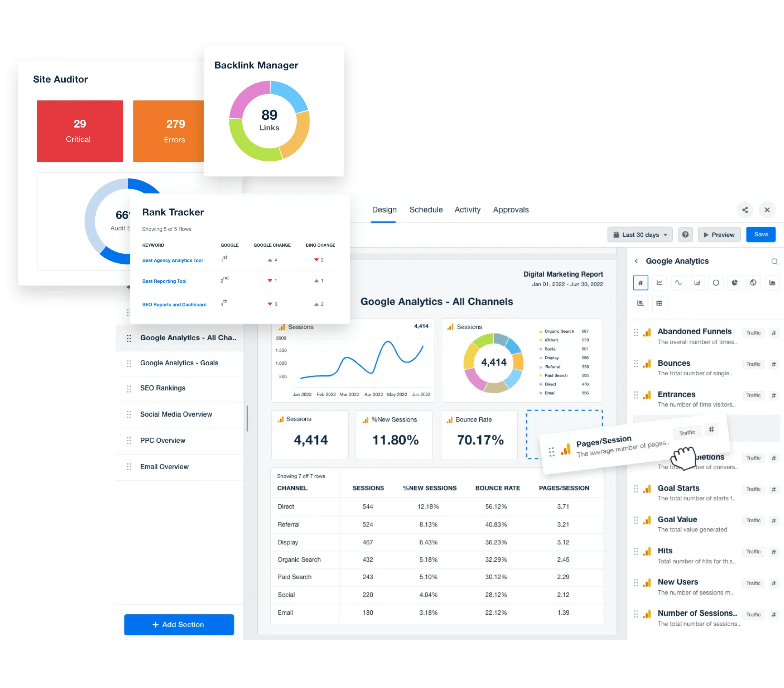Image resolution: width=784 pixels, height=688 pixels.
Task: Open the Google Analytics - All Cha.. section
Action: 180,338
